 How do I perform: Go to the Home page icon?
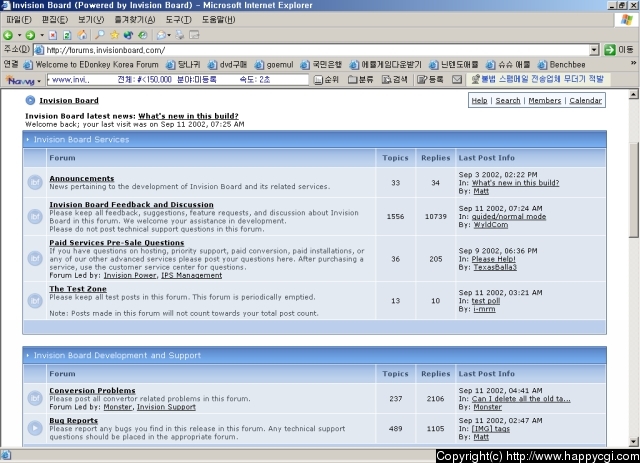(x=82, y=35)
